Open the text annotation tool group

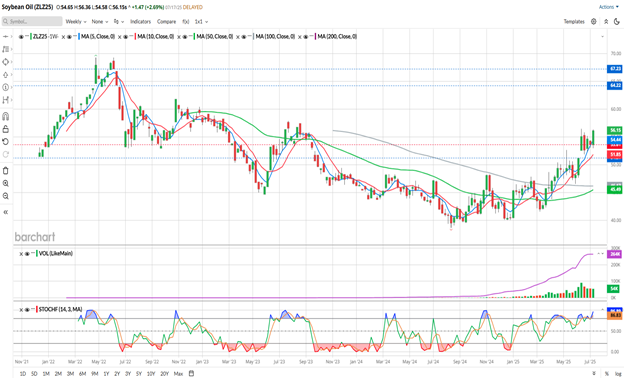5,49
